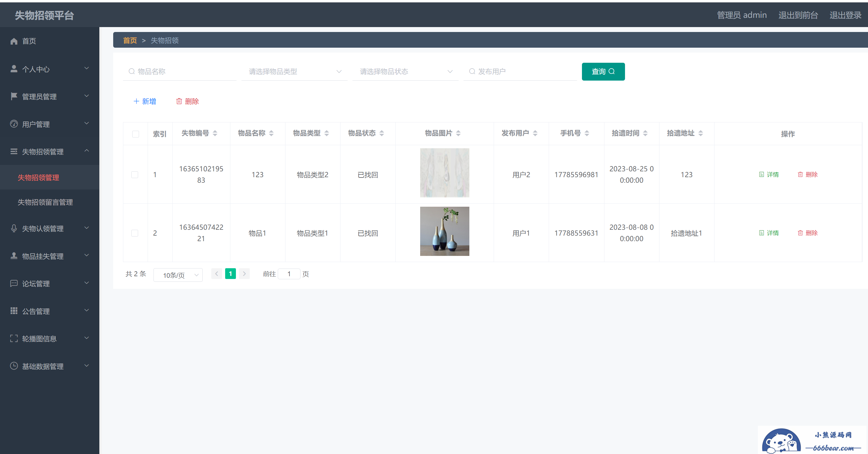This screenshot has height=454, width=868.
Task: Click the 查询 search button
Action: pos(603,71)
